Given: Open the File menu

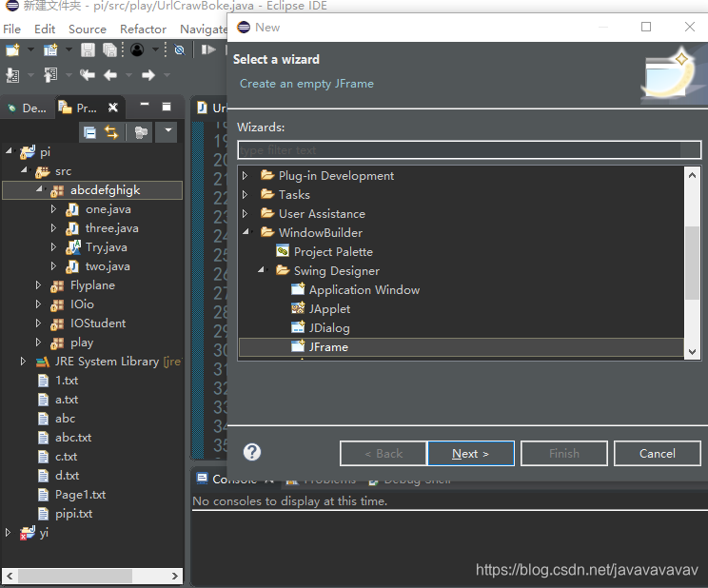Looking at the screenshot, I should [11, 29].
